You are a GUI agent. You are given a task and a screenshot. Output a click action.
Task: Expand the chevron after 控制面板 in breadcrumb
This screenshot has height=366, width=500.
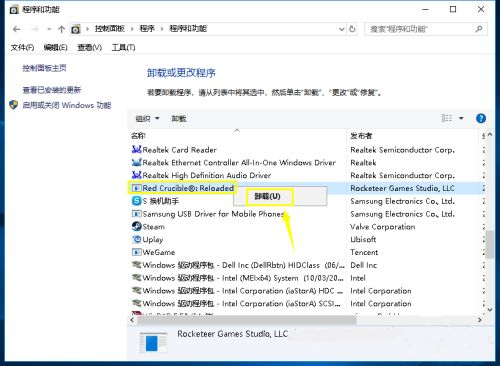point(132,29)
